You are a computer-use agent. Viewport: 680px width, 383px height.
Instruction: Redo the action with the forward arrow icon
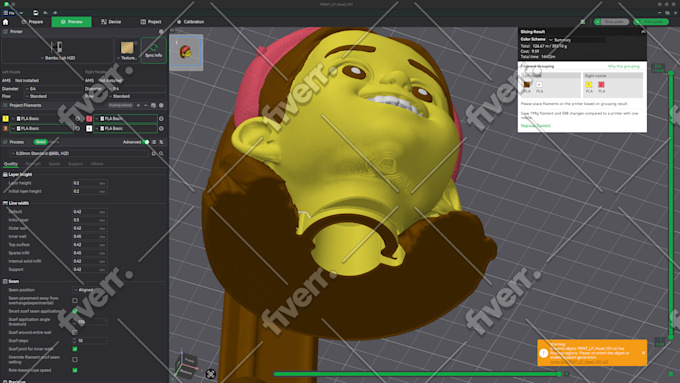(55, 13)
